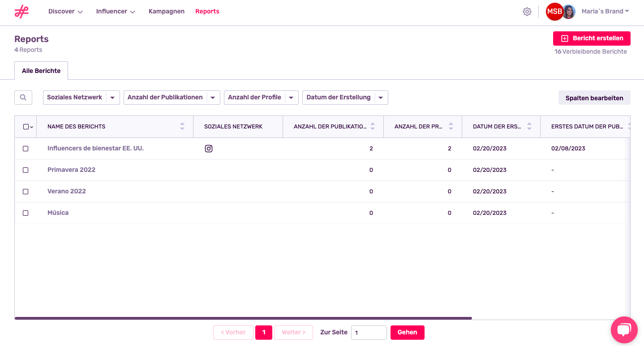The image size is (644, 346).
Task: Click the Instagram icon in first row
Action: tap(209, 149)
